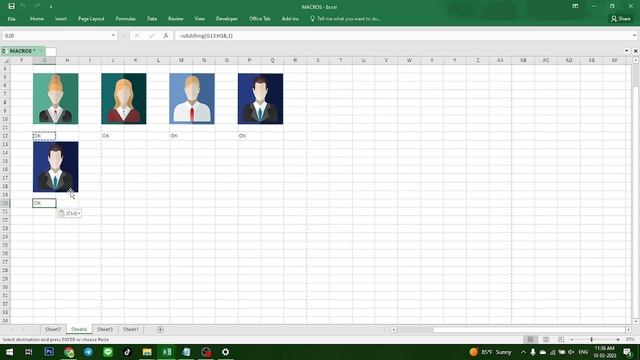Viewport: 640px width, 360px height.
Task: Open the View ribbon tab
Action: tap(200, 19)
